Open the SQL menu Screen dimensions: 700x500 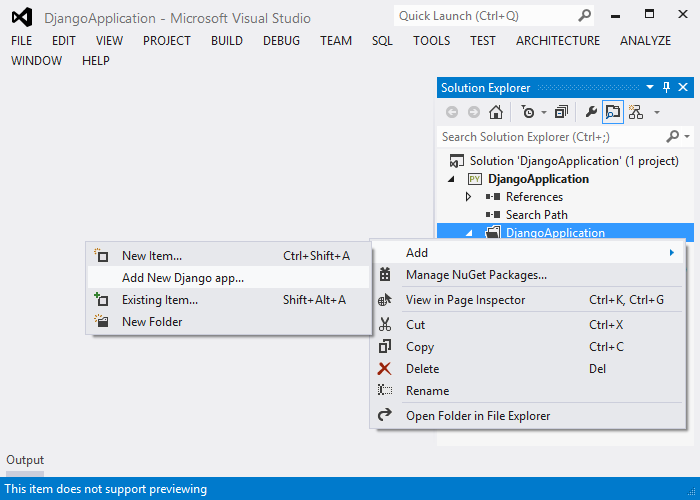(x=382, y=41)
